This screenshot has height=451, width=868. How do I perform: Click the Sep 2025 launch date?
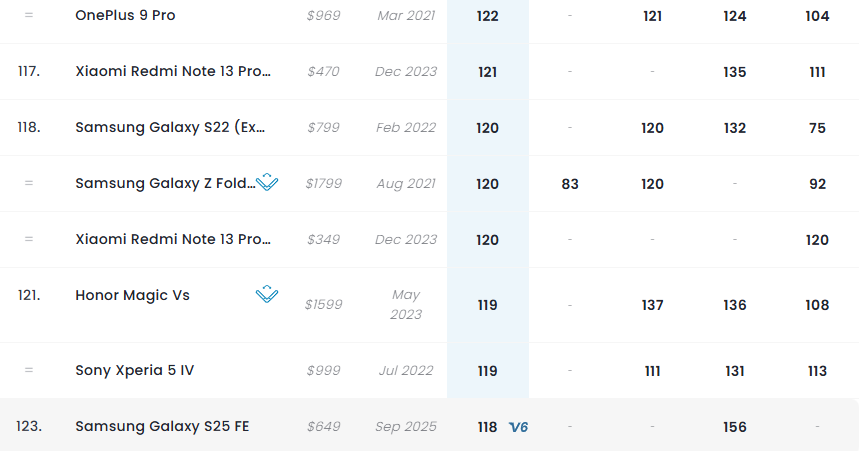pos(406,427)
